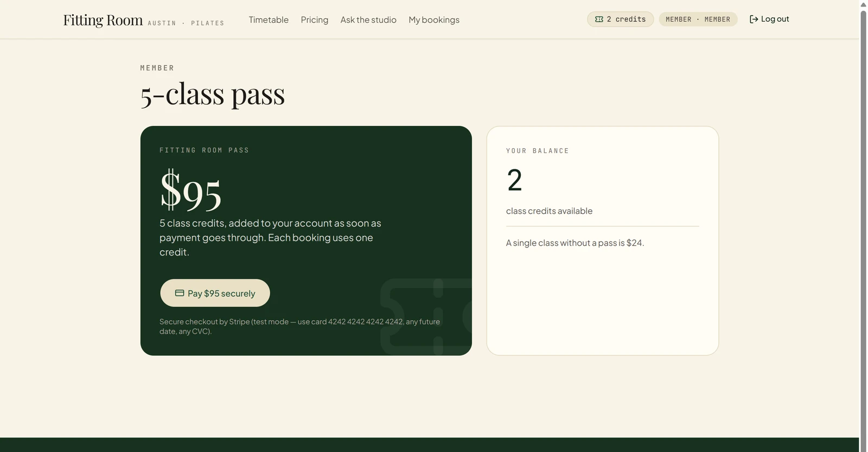Image resolution: width=868 pixels, height=452 pixels.
Task: Click 'A single class without a pass is $24.'
Action: [575, 243]
